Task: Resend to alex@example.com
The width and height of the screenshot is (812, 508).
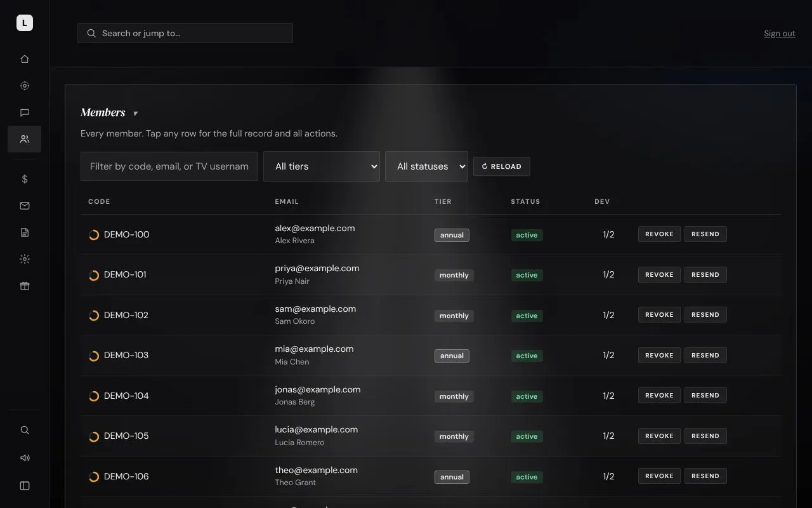Action: coord(705,234)
